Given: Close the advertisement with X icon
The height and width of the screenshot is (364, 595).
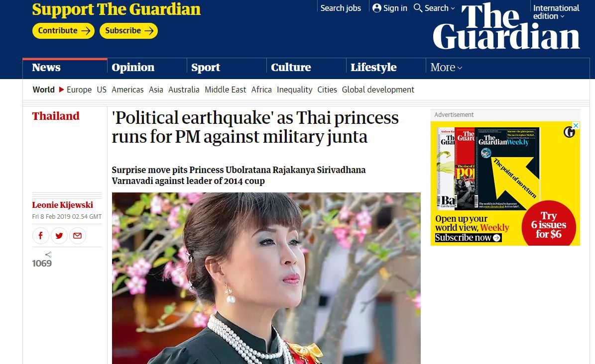Looking at the screenshot, I should pos(576,125).
